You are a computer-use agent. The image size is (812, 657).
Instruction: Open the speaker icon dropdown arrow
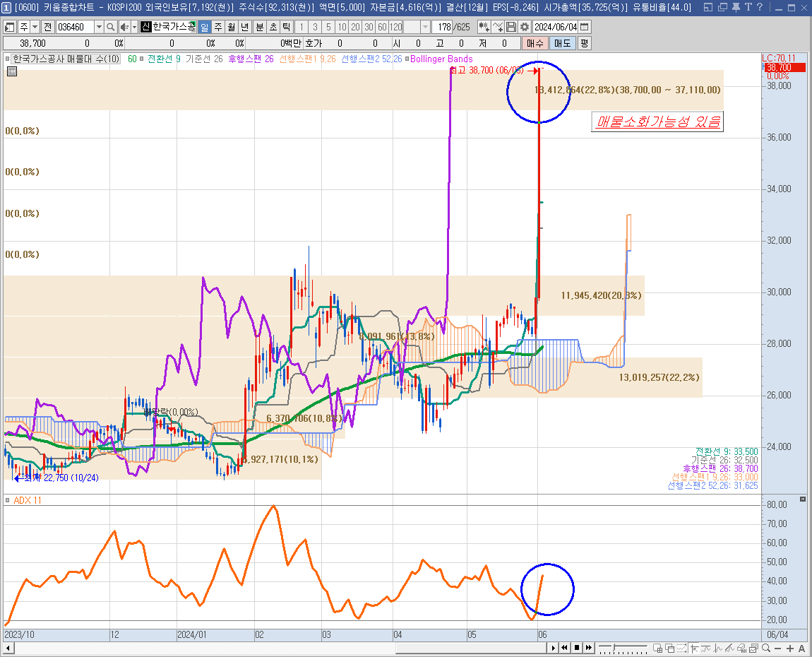[134, 27]
